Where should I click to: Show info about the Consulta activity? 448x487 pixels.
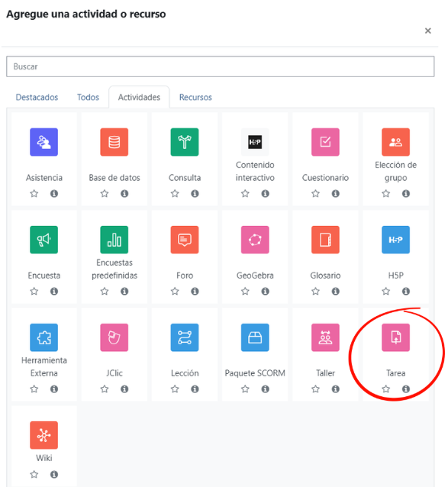point(195,193)
